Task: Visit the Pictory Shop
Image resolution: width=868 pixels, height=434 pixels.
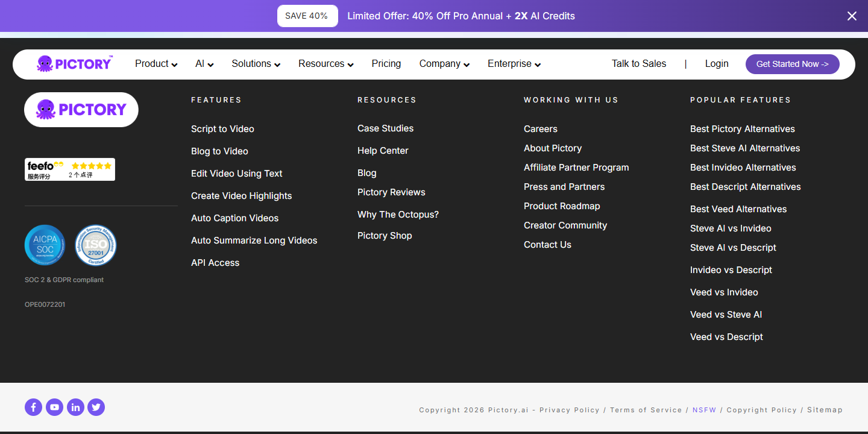Action: coord(385,236)
